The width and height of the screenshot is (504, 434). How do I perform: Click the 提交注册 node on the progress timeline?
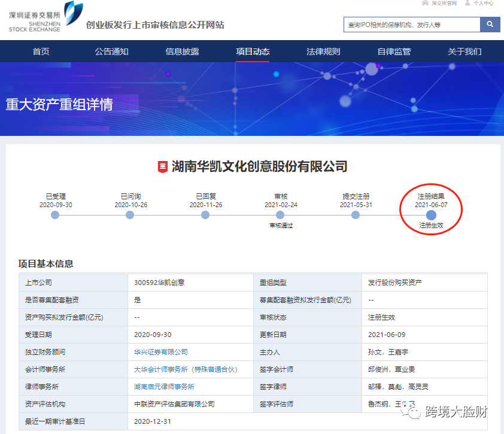point(356,215)
